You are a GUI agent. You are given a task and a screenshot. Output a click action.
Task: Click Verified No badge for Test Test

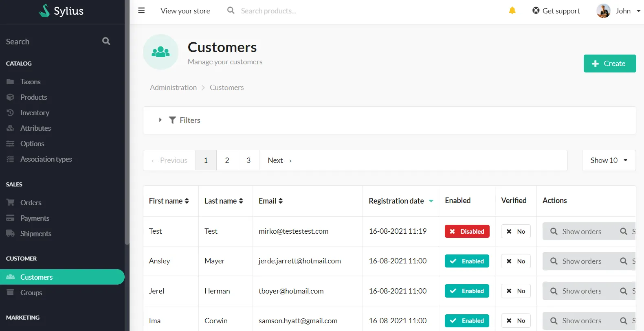click(x=516, y=231)
